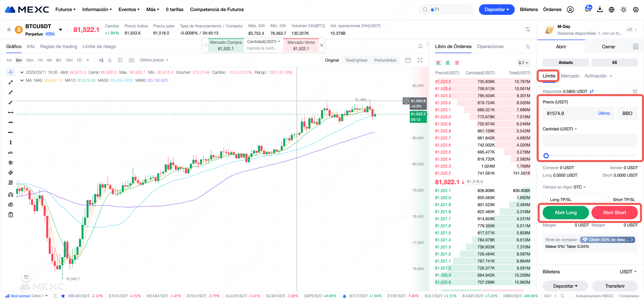Open the Información dropdown menu
The image size is (644, 300).
tap(97, 10)
